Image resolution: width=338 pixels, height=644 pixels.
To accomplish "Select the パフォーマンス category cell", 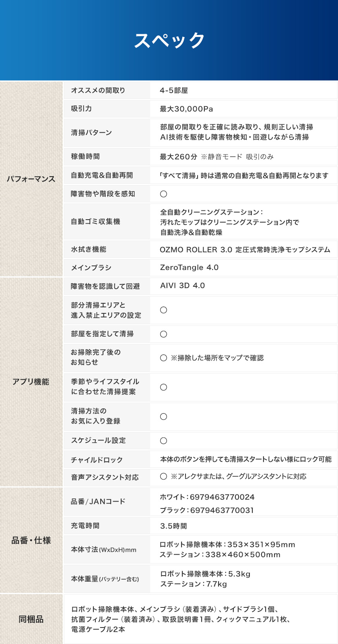I will tap(31, 179).
